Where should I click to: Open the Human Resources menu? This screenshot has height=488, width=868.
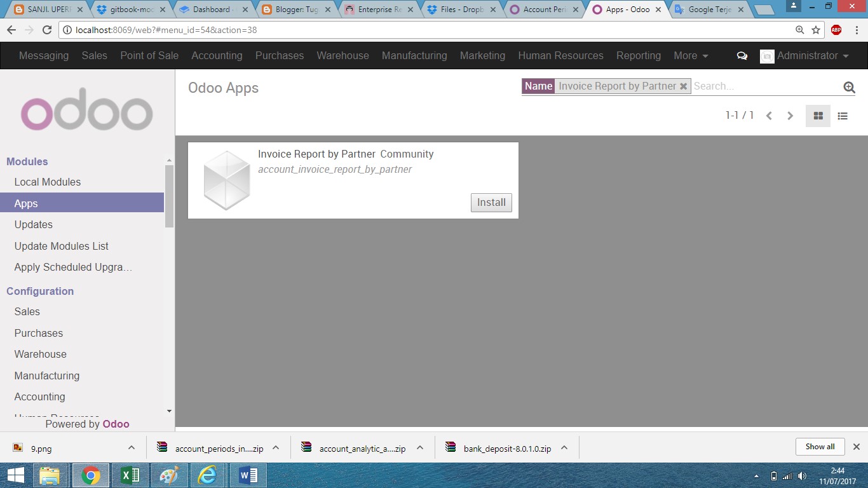[x=560, y=55]
